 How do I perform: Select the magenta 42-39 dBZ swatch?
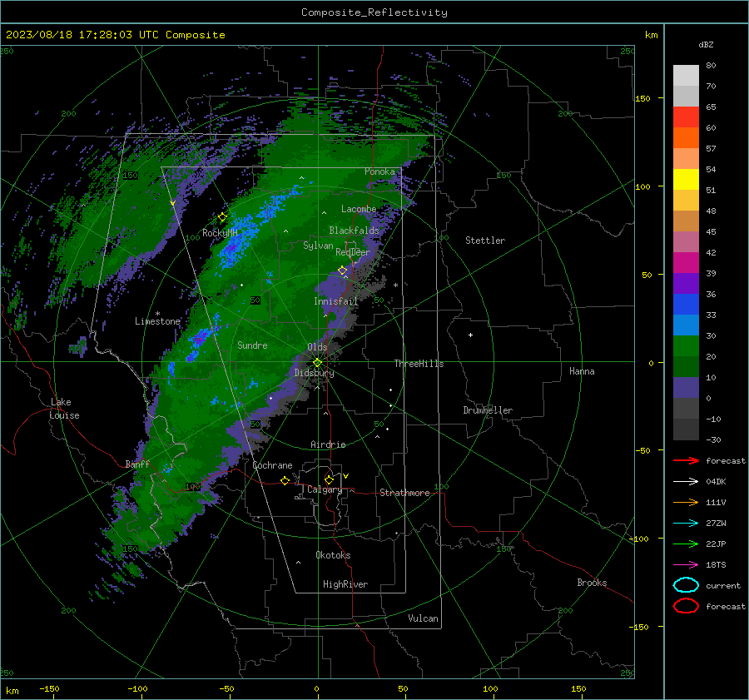[686, 263]
